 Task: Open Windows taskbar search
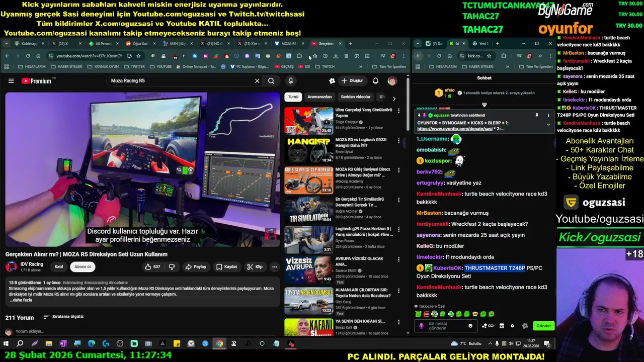(20, 344)
